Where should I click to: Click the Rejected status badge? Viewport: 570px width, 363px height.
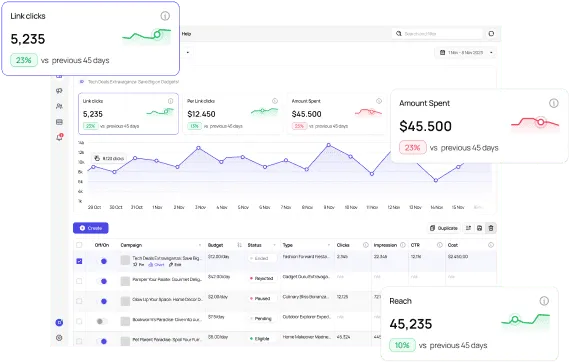coord(262,278)
